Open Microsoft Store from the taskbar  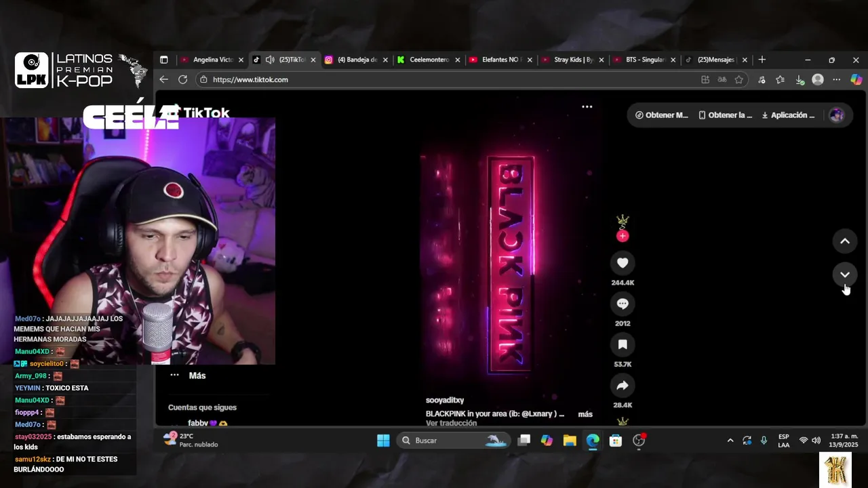[616, 441]
